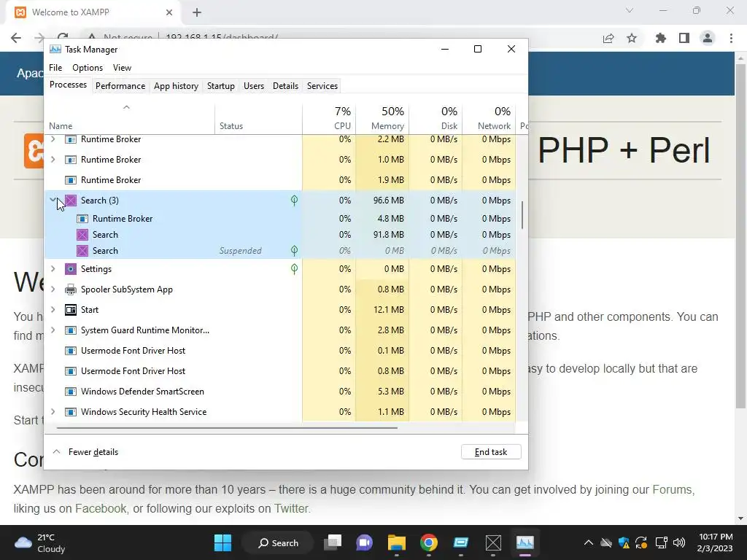Click the Task Manager horizontal scrollbar
This screenshot has height=560, width=747.
[x=227, y=427]
